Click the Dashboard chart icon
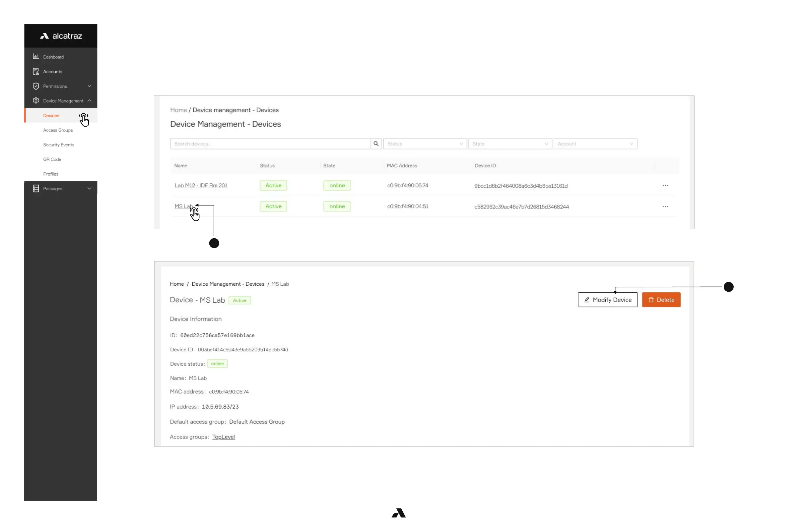 tap(36, 57)
